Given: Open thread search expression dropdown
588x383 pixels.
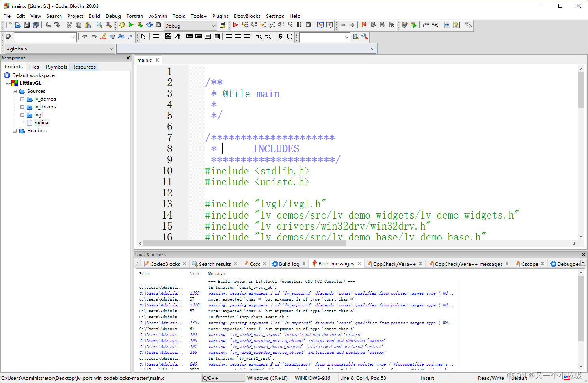Looking at the screenshot, I should [325, 37].
